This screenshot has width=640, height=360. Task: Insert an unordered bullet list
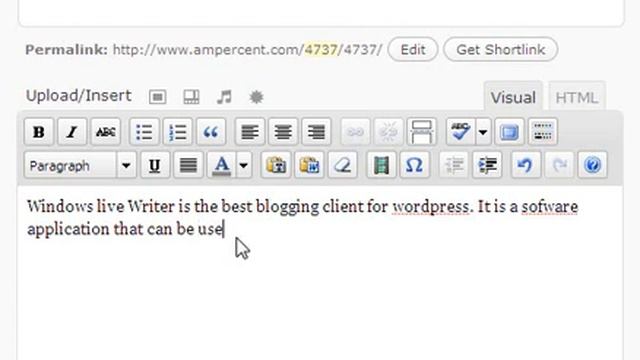point(144,132)
